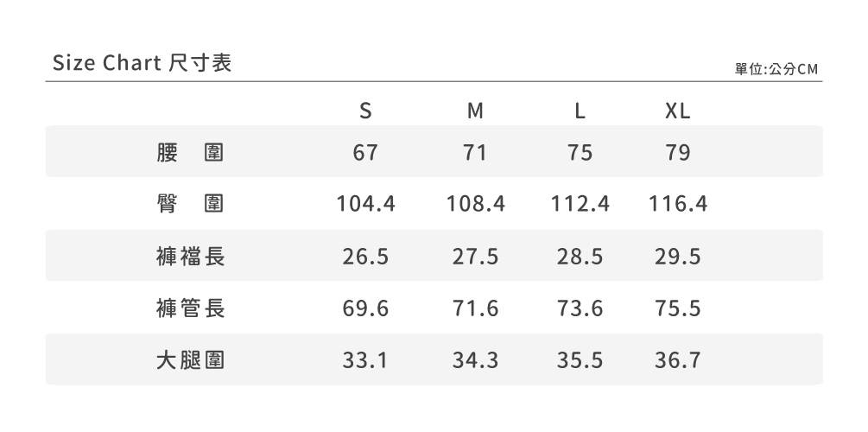Click the waist value 67 for S

(x=366, y=153)
